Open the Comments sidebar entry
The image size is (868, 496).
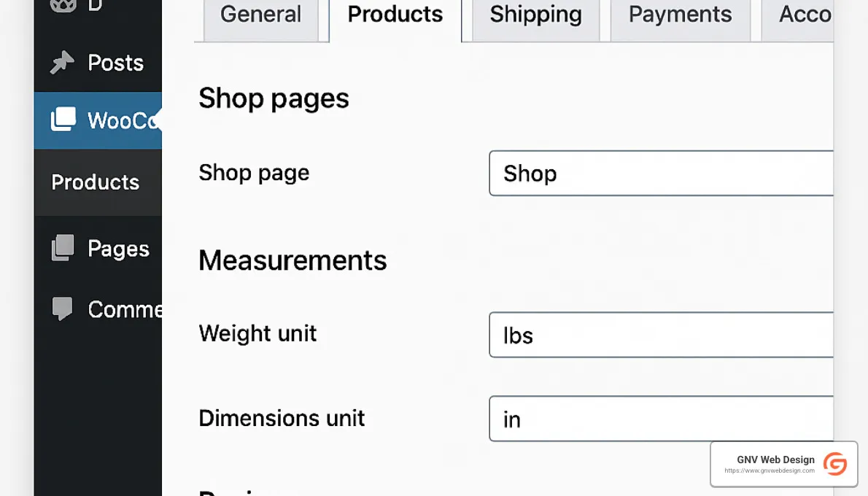[124, 309]
